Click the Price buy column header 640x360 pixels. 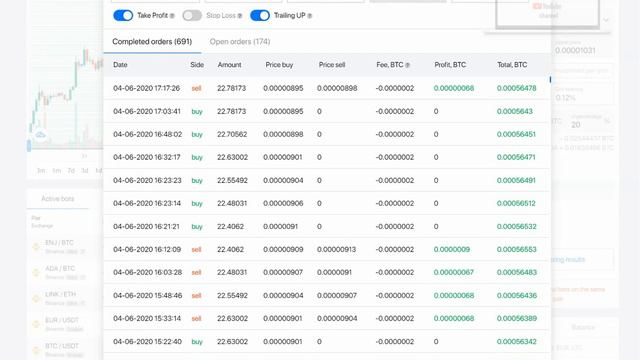point(279,64)
